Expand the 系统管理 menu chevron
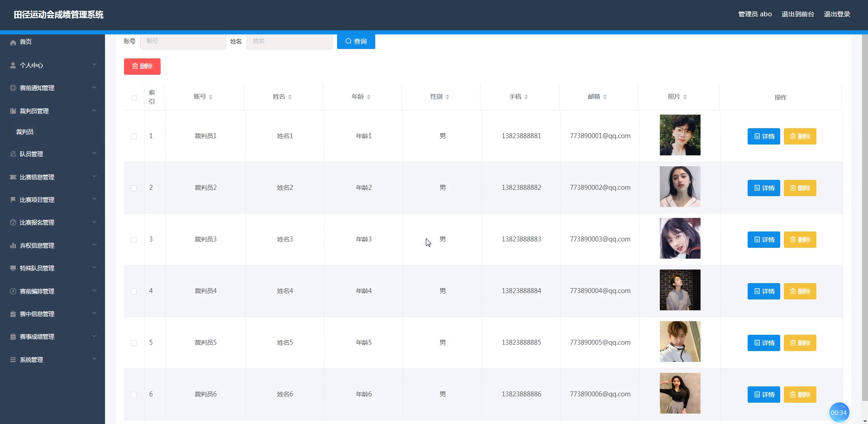Image resolution: width=868 pixels, height=424 pixels. [94, 359]
